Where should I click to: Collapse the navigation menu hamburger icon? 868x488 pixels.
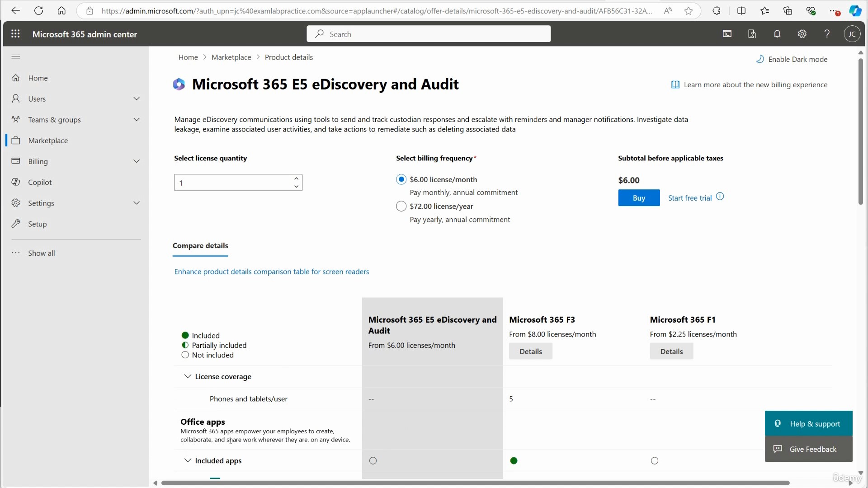click(16, 56)
